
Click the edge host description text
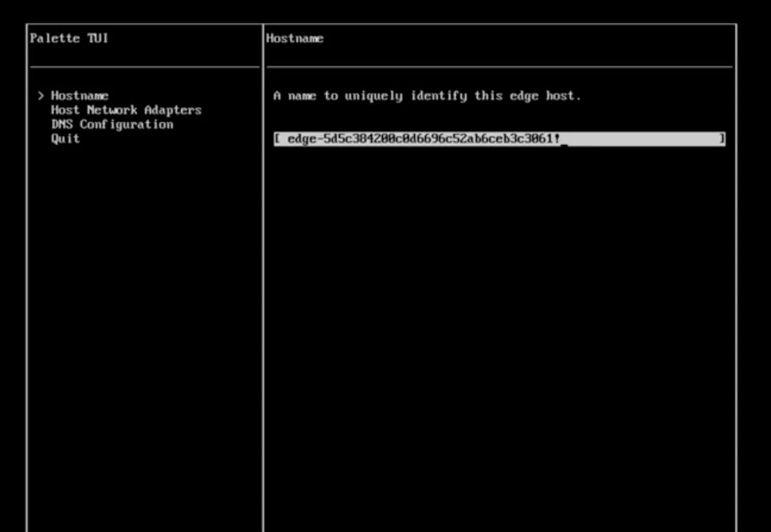[427, 95]
